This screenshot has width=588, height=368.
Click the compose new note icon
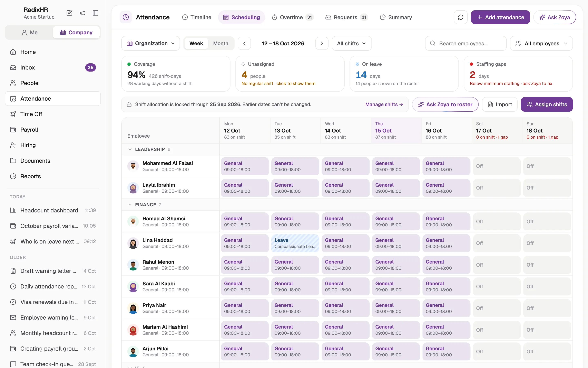(x=69, y=13)
